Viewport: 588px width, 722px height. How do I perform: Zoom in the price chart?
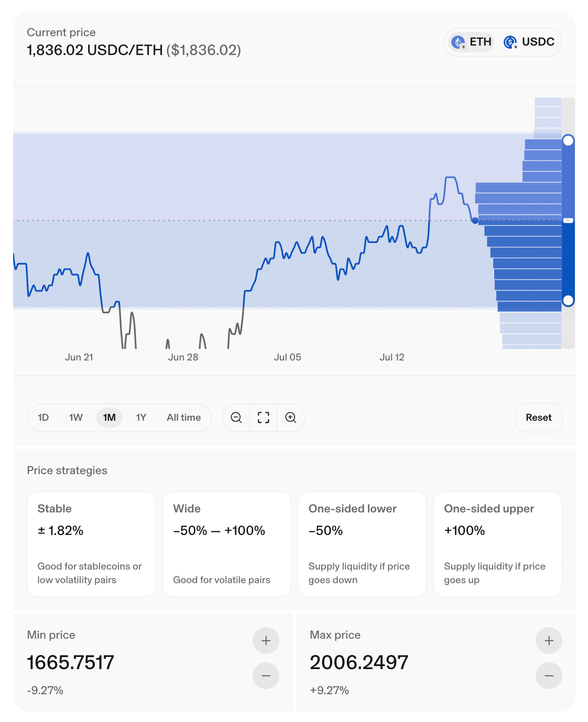291,418
